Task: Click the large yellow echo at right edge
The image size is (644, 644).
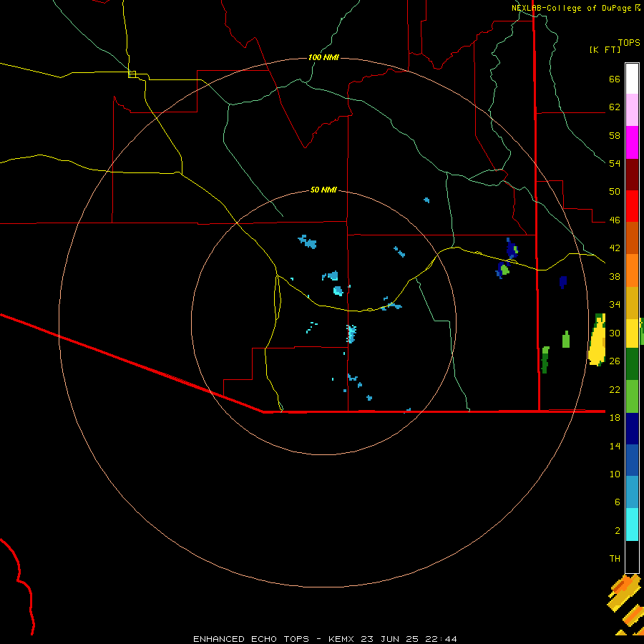Action: coord(597,339)
